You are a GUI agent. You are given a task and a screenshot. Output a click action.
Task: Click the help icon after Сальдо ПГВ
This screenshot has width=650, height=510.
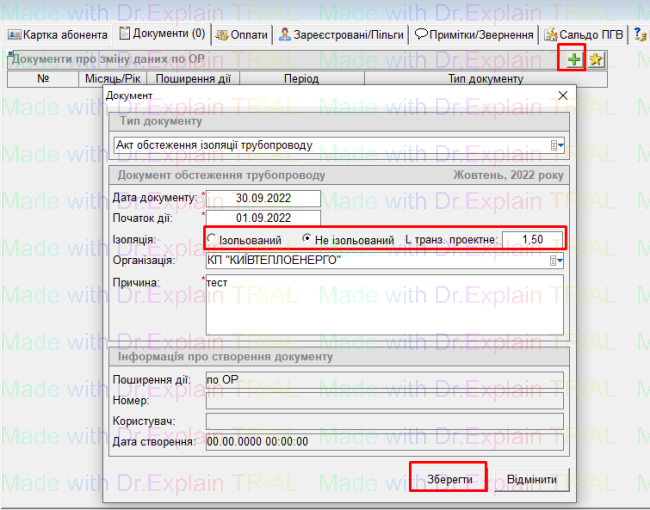(x=640, y=34)
